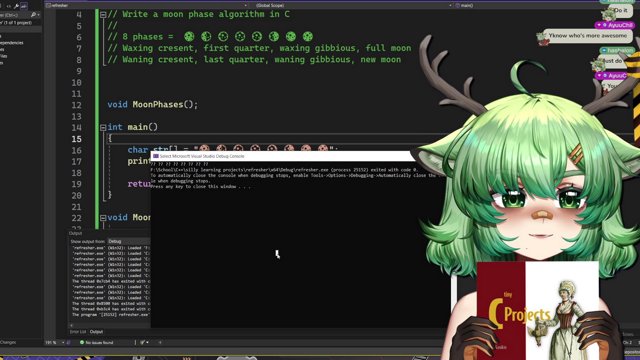Click the view code icon in Solution Explorer toolbar
Screen dimensions: 640x360
click(9, 6)
